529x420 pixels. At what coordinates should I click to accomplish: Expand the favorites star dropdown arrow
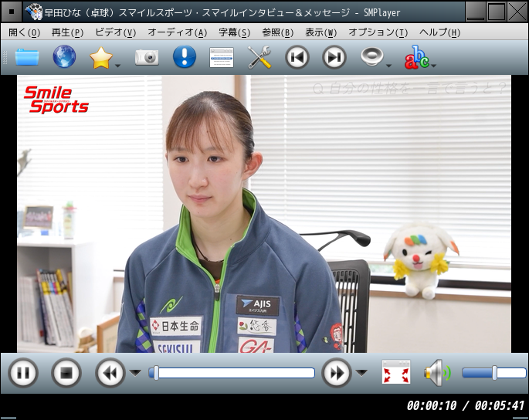117,66
